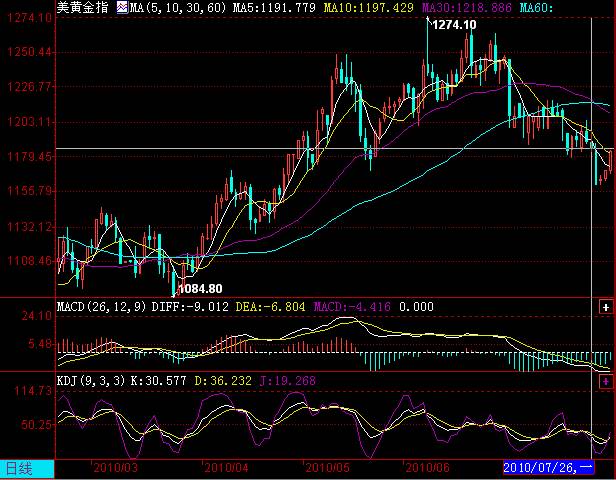The height and width of the screenshot is (480, 616).
Task: Click the 1155.79 price axis label
Action: pos(30,192)
